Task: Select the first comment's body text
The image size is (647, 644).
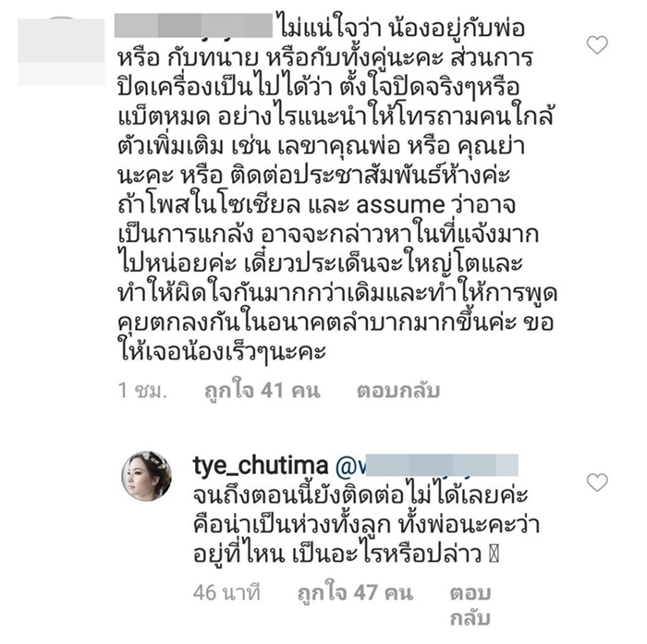Action: pos(336,190)
